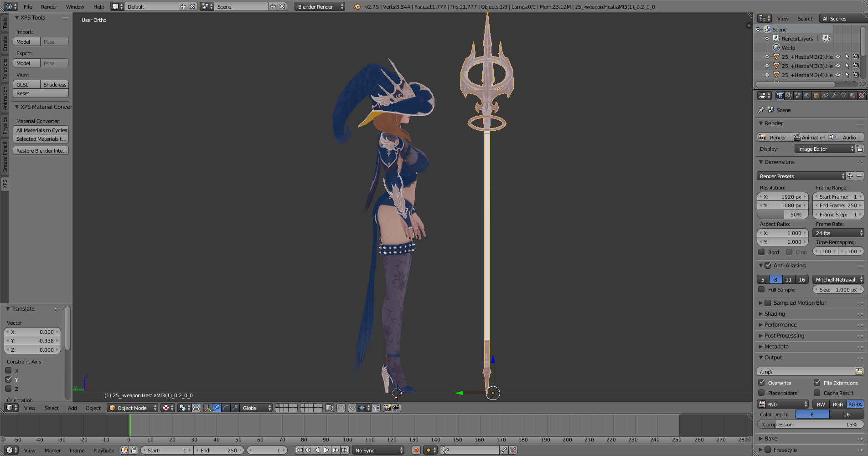
Task: Open the Mesh Data properties tab
Action: click(843, 96)
